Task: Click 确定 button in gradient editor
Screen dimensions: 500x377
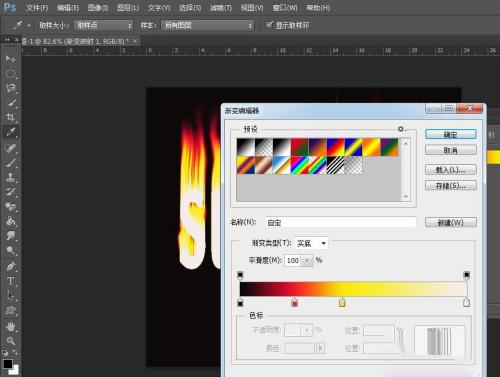Action: pyautogui.click(x=451, y=135)
